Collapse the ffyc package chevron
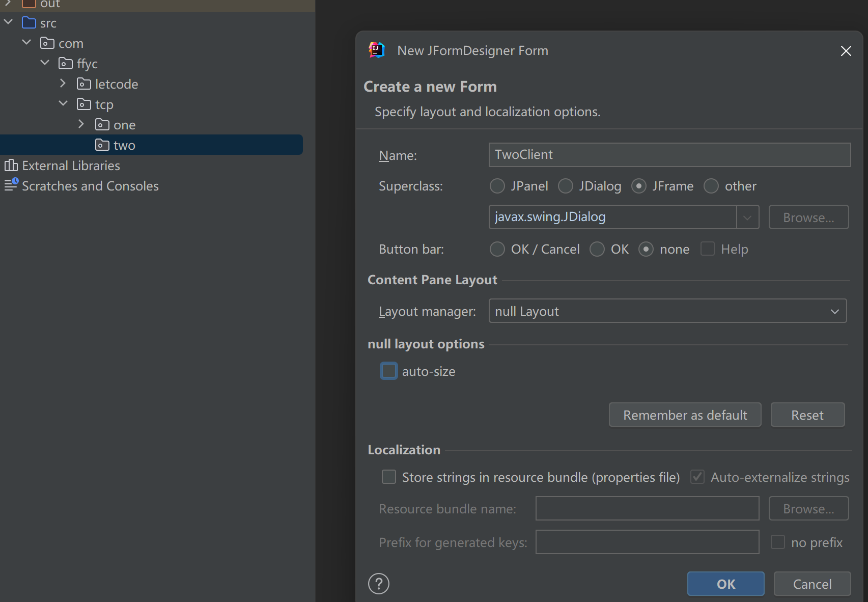868x602 pixels. 45,63
